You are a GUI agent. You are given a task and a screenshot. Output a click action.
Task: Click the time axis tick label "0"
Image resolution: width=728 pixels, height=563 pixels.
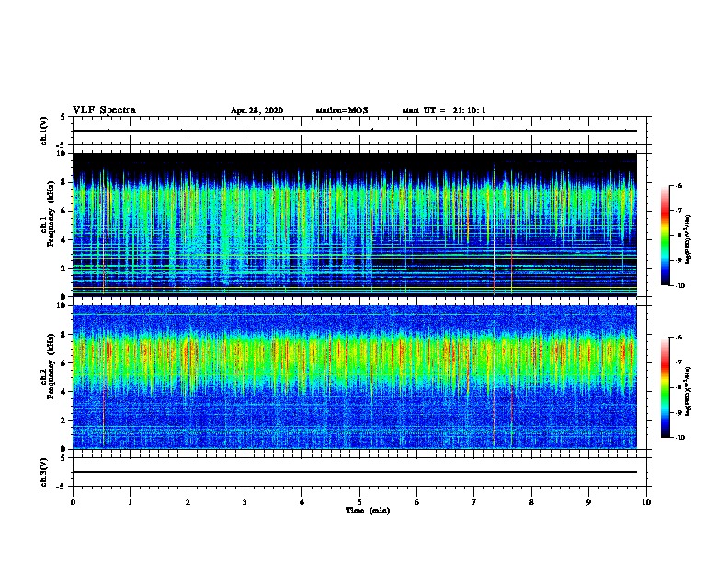click(x=73, y=502)
